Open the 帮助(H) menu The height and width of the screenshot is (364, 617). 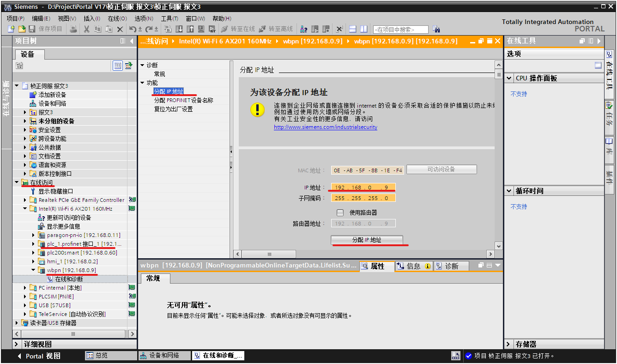[222, 18]
